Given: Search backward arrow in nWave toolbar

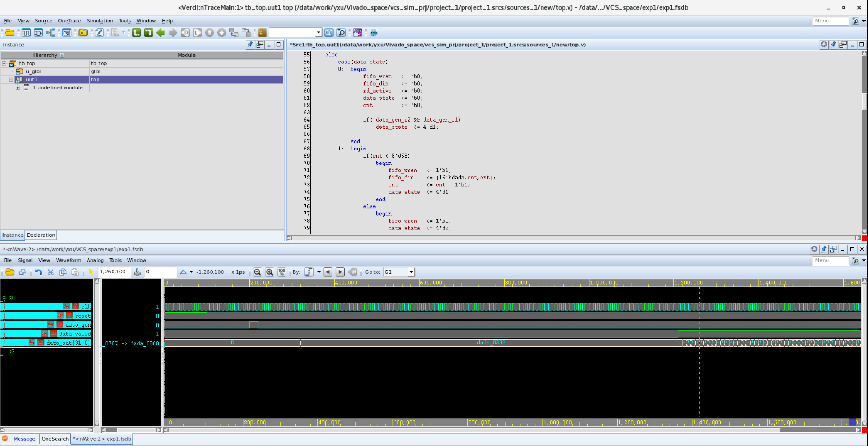Looking at the screenshot, I should coord(328,272).
